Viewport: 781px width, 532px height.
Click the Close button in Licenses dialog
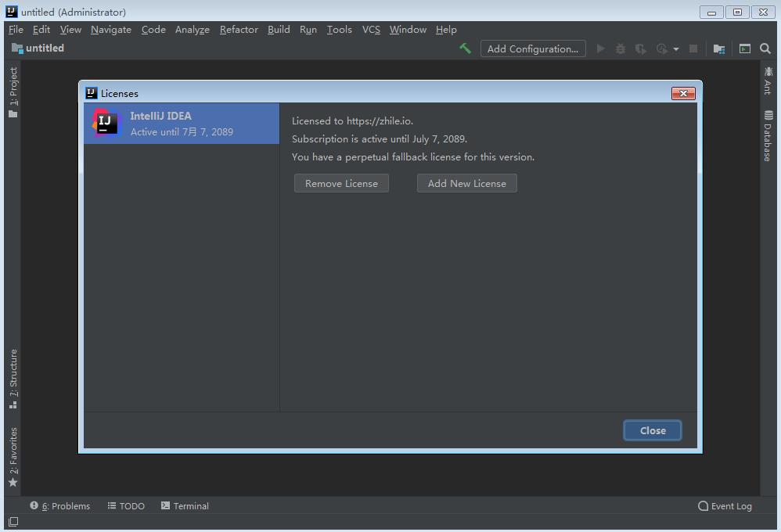click(x=653, y=430)
